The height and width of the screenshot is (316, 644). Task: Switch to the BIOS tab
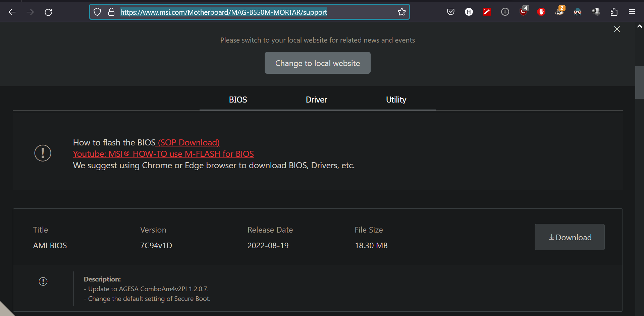click(238, 100)
